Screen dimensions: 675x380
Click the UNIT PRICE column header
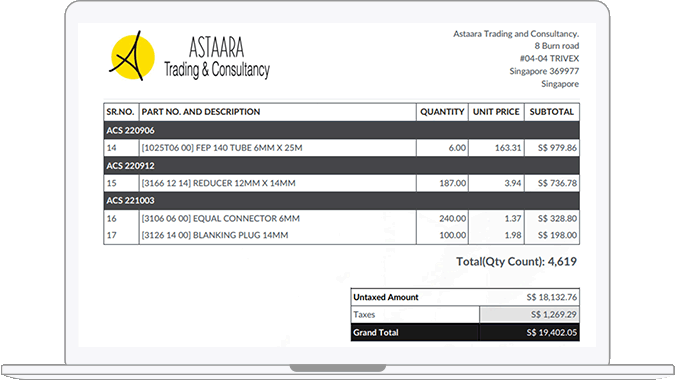496,112
